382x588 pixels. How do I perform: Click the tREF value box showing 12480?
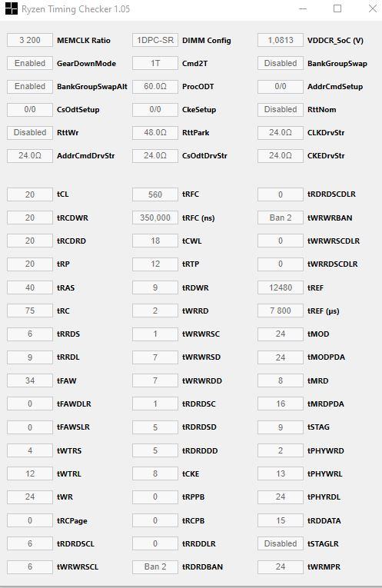tap(281, 287)
